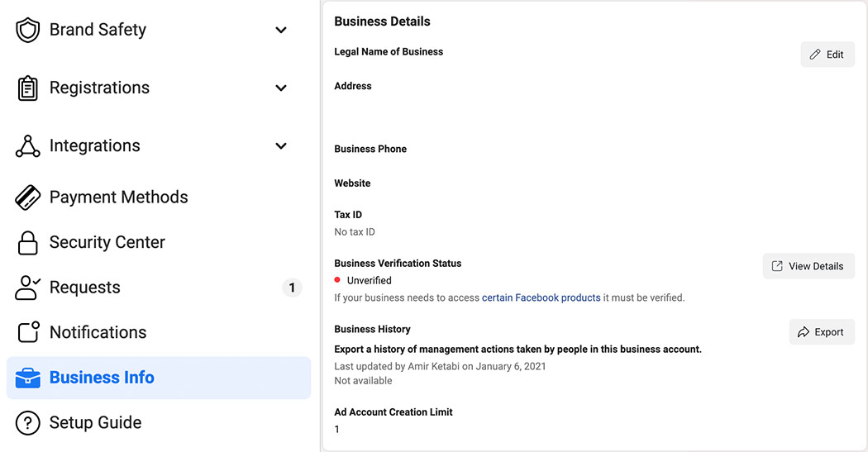Viewport: 868px width, 452px height.
Task: Expand the Integrations chevron
Action: tap(281, 146)
